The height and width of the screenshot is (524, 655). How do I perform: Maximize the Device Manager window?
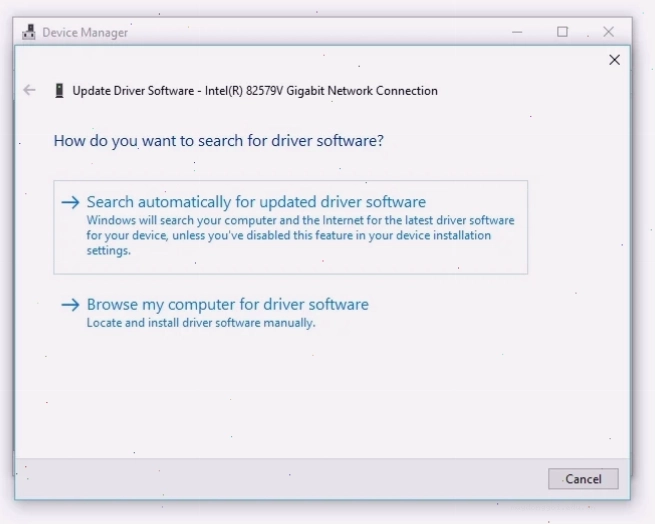(x=562, y=32)
